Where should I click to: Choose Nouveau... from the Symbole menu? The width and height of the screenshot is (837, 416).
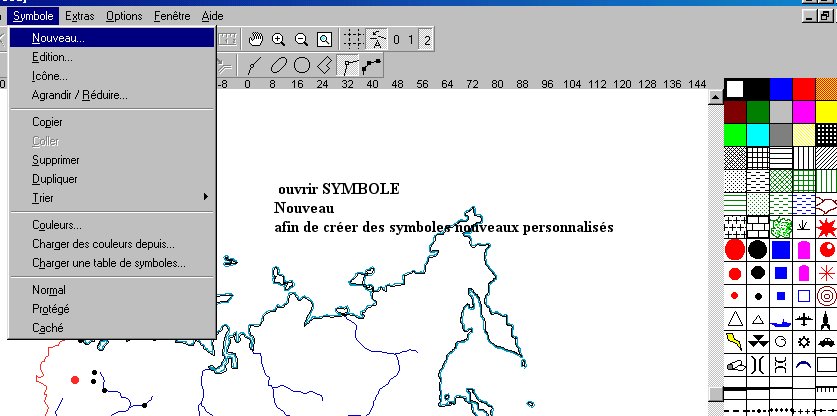click(x=58, y=38)
